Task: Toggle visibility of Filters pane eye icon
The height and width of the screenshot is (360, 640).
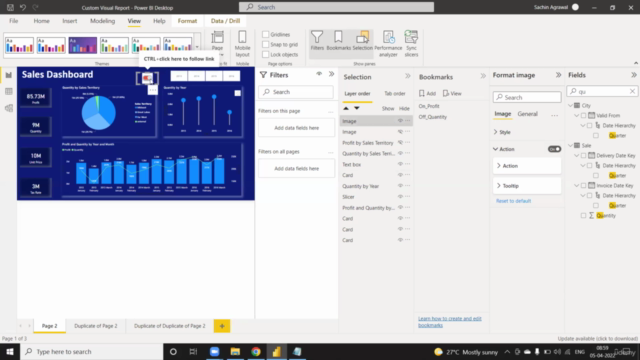Action: [x=319, y=74]
